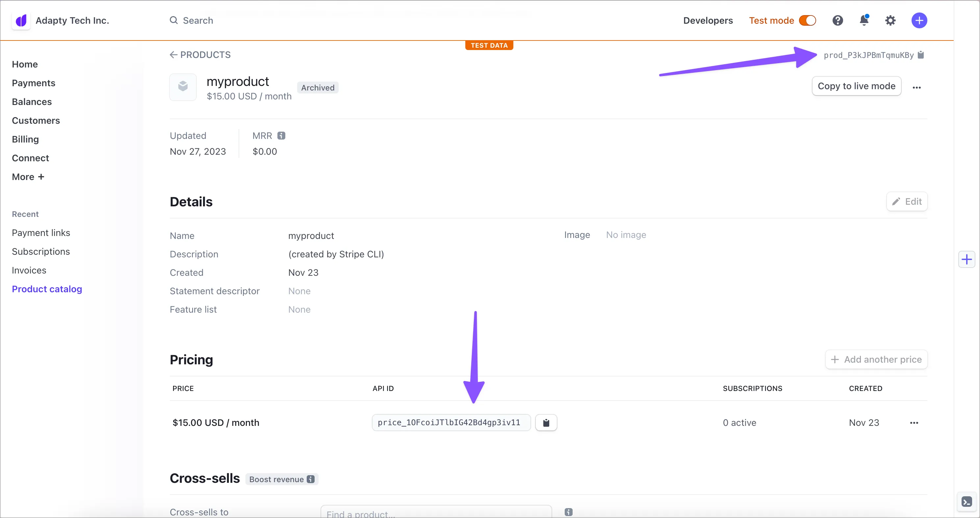Open settings gear icon
Screen dimensions: 980x518
pos(890,20)
